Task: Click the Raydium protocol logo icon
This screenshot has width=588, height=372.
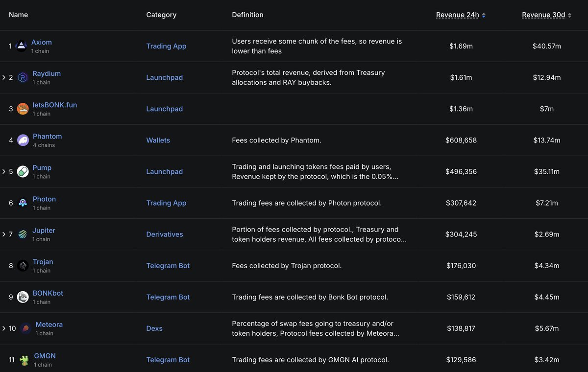Action: point(23,78)
